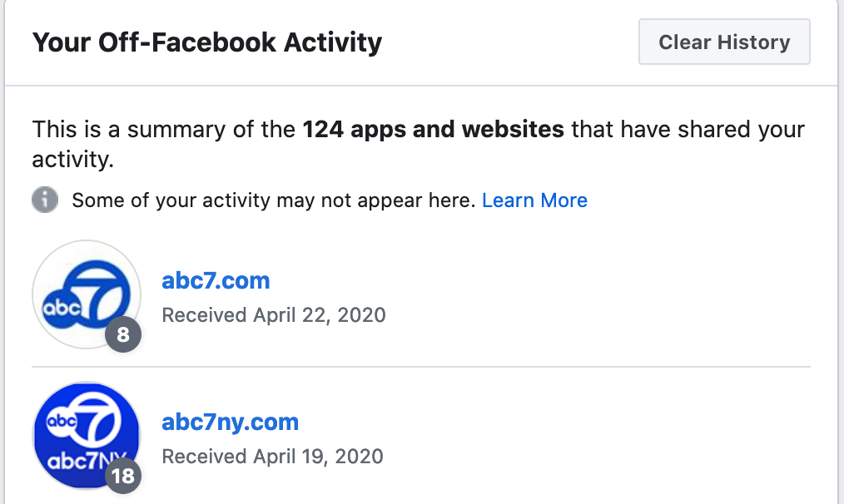Open the abc7ny.com link

coord(230,422)
